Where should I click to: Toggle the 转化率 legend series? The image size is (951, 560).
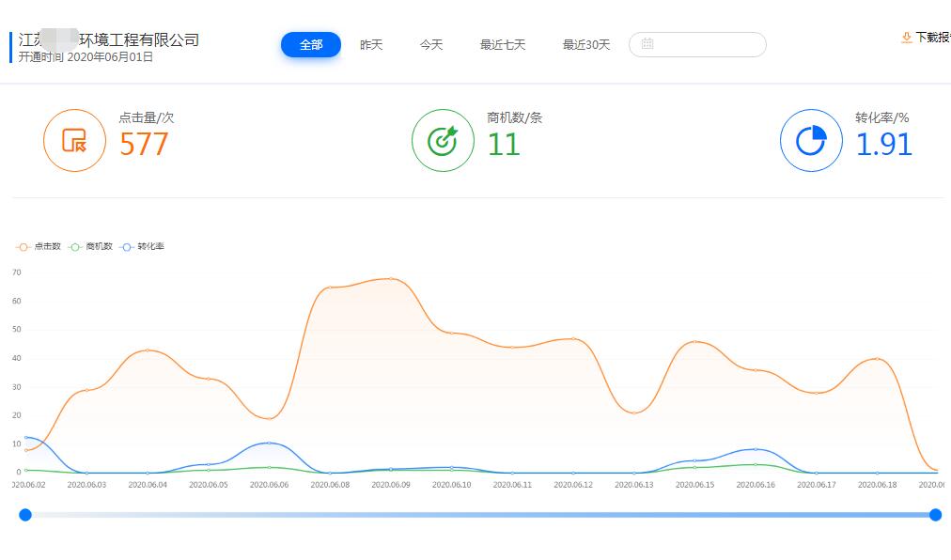(143, 246)
